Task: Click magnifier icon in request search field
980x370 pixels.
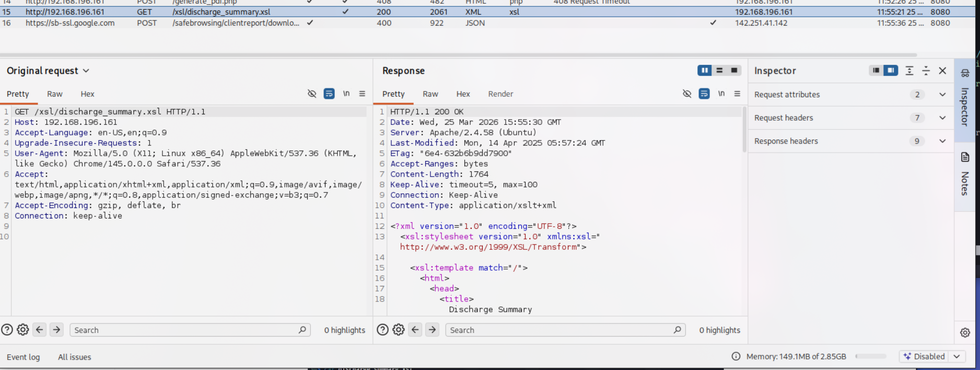Action: (302, 330)
